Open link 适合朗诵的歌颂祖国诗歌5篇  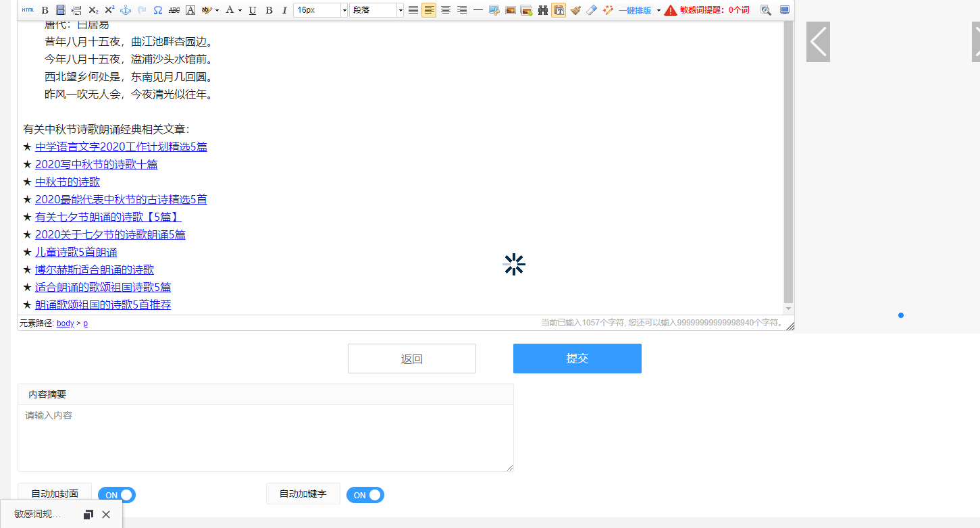pyautogui.click(x=103, y=287)
